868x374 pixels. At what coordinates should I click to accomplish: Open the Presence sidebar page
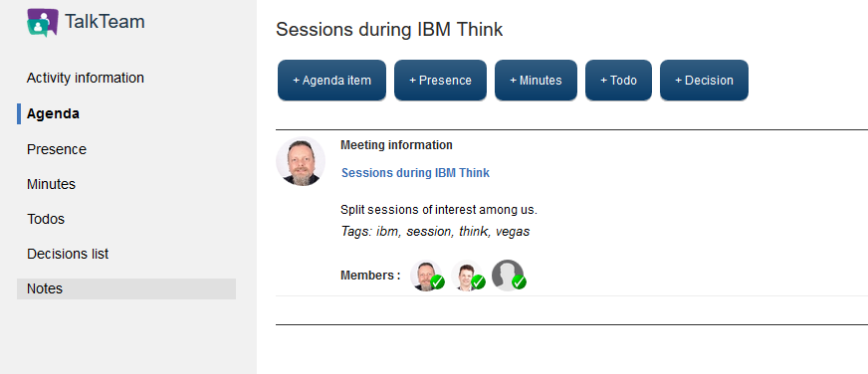[x=57, y=149]
